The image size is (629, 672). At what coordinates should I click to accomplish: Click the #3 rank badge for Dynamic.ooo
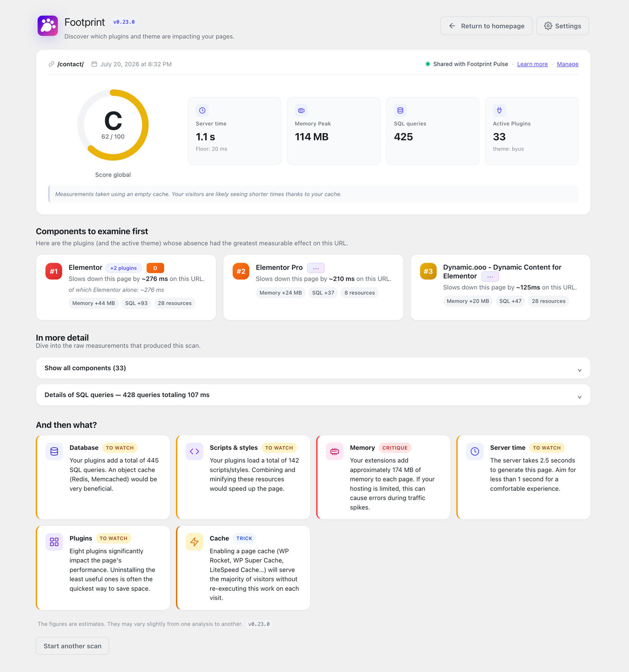pos(428,271)
